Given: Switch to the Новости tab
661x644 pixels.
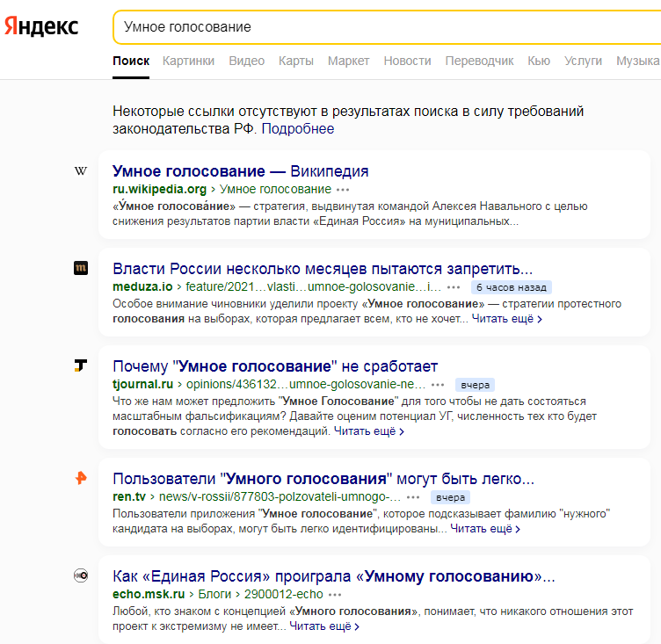Looking at the screenshot, I should point(407,62).
